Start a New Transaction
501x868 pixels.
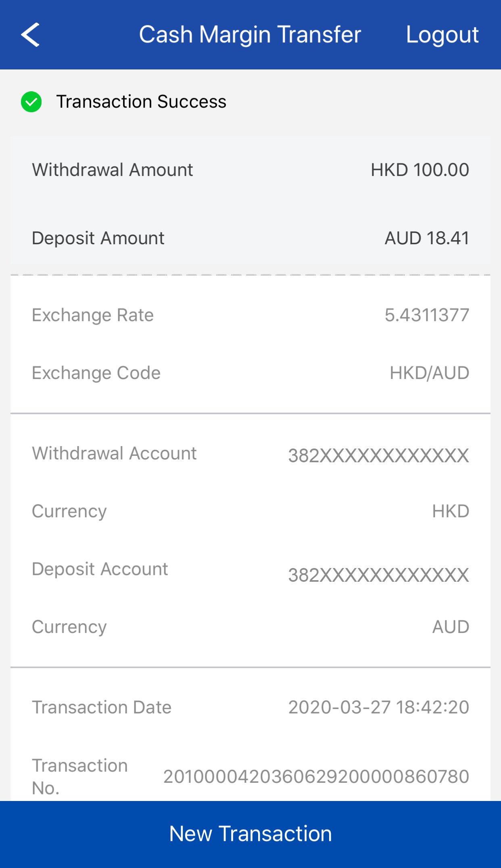[x=250, y=834]
